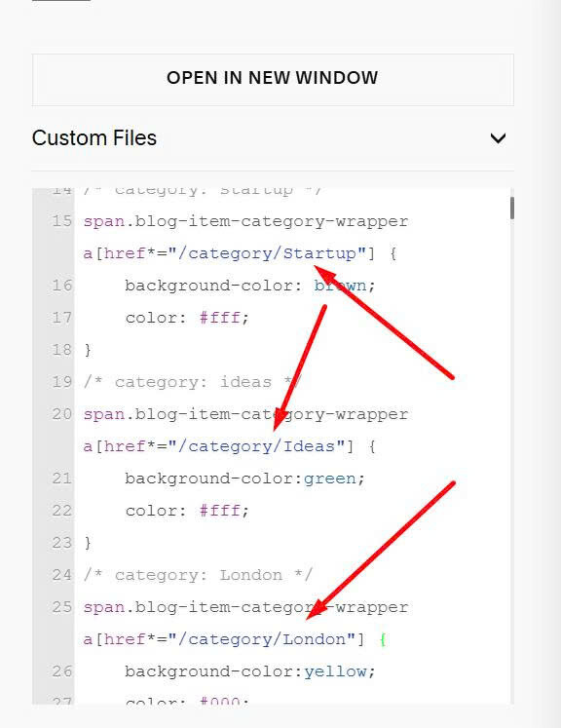This screenshot has height=728, width=561.
Task: Click line number 15 in gutter
Action: click(62, 221)
